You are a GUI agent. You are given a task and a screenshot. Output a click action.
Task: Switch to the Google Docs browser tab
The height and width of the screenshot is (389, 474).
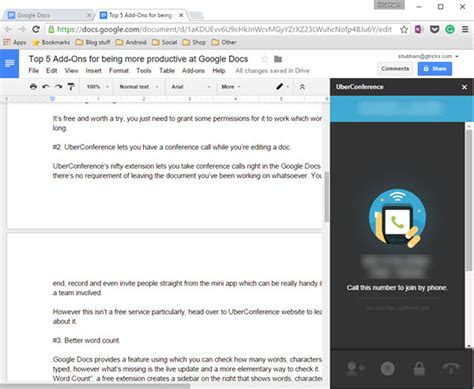[x=49, y=15]
